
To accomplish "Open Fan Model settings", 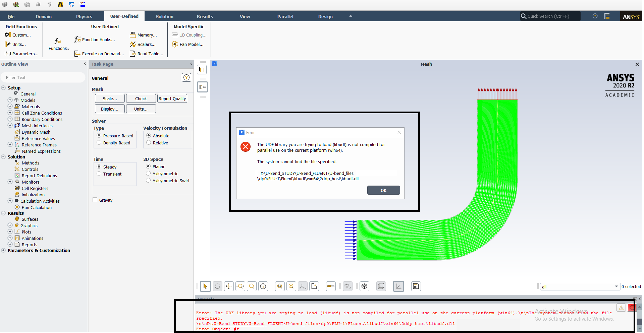I will [x=188, y=44].
